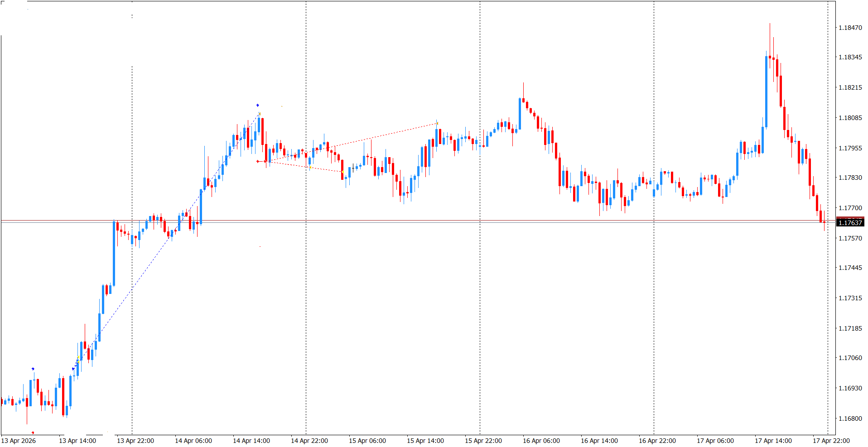Click the last red candle at the chart's right edge

pos(820,216)
